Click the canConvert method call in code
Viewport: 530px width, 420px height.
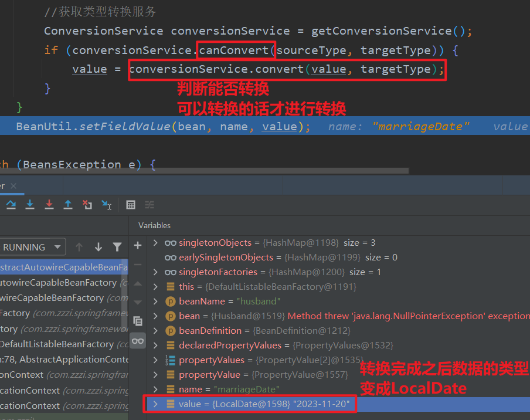pos(236,50)
